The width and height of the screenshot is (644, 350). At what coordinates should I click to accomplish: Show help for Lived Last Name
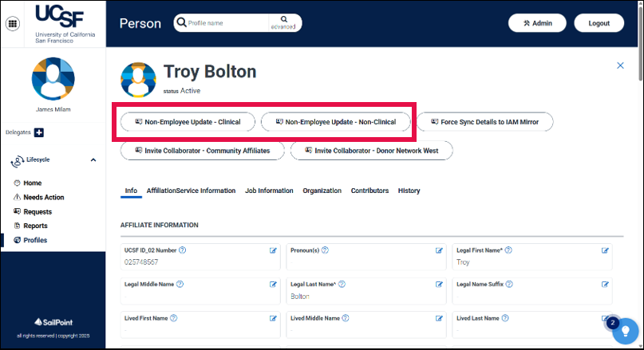coord(505,318)
